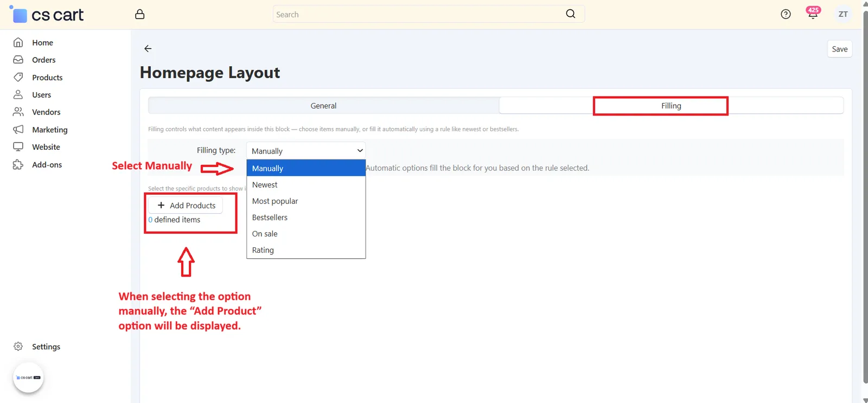Image resolution: width=868 pixels, height=403 pixels.
Task: Click the Vendors people icon
Action: click(x=18, y=112)
